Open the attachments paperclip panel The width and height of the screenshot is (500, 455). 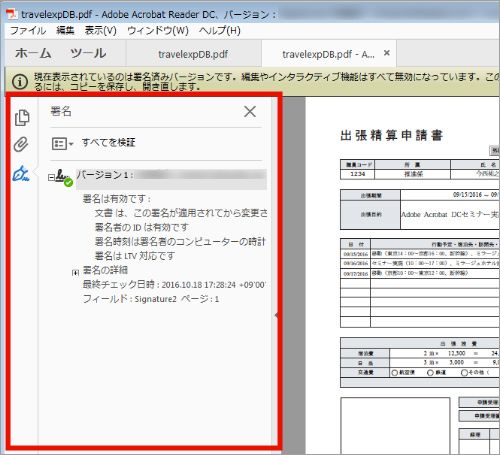(x=21, y=144)
